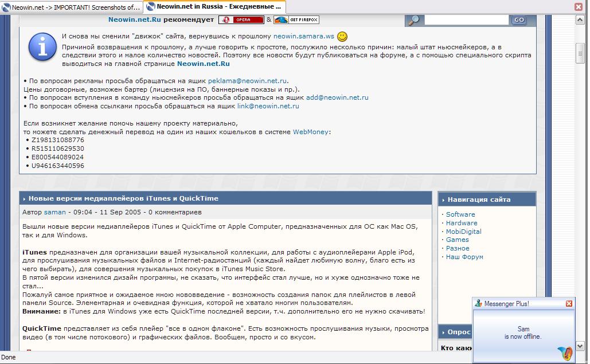Open Hardware in the site navigation
590x364 pixels.
[x=462, y=223]
